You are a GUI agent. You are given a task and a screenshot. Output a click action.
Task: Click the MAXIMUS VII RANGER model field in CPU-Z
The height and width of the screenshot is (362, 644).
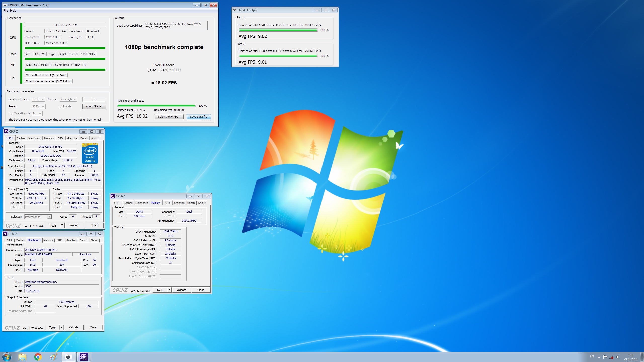pos(48,254)
